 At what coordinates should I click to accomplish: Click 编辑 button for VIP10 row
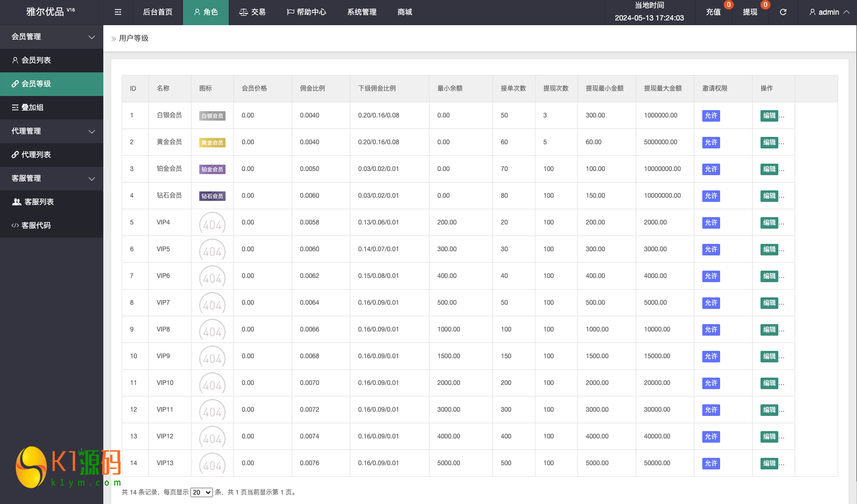point(769,383)
